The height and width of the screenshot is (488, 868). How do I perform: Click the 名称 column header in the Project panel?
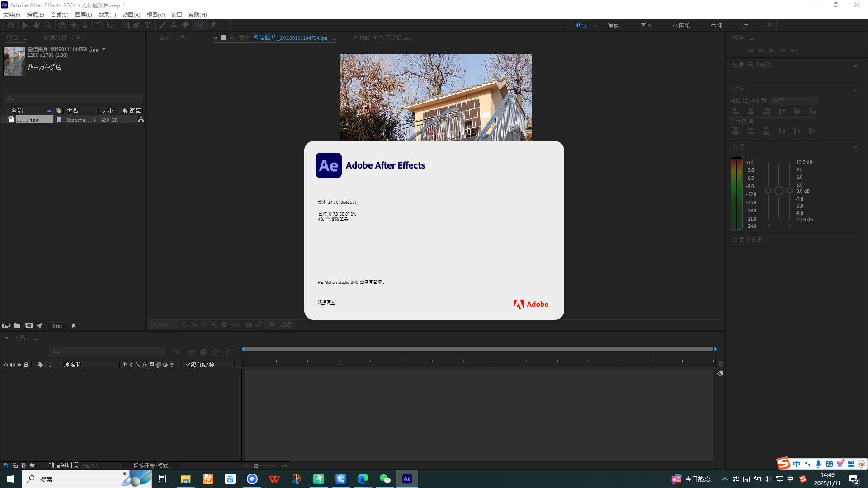point(17,111)
